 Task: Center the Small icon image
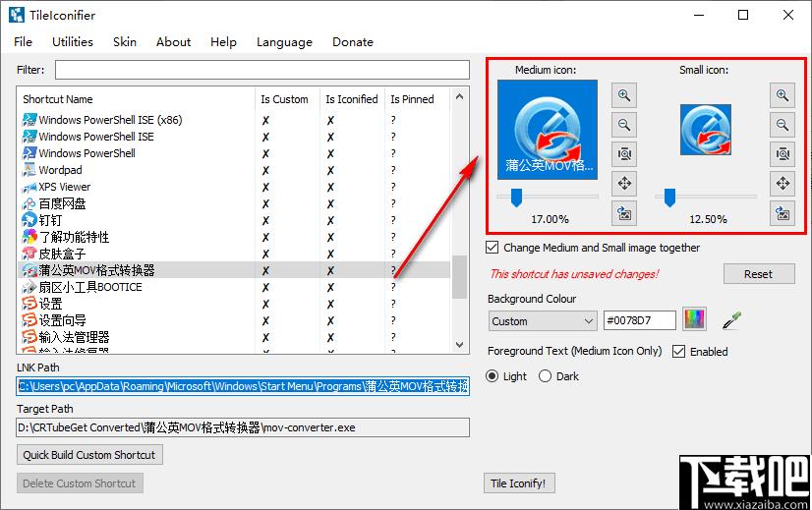pyautogui.click(x=782, y=184)
